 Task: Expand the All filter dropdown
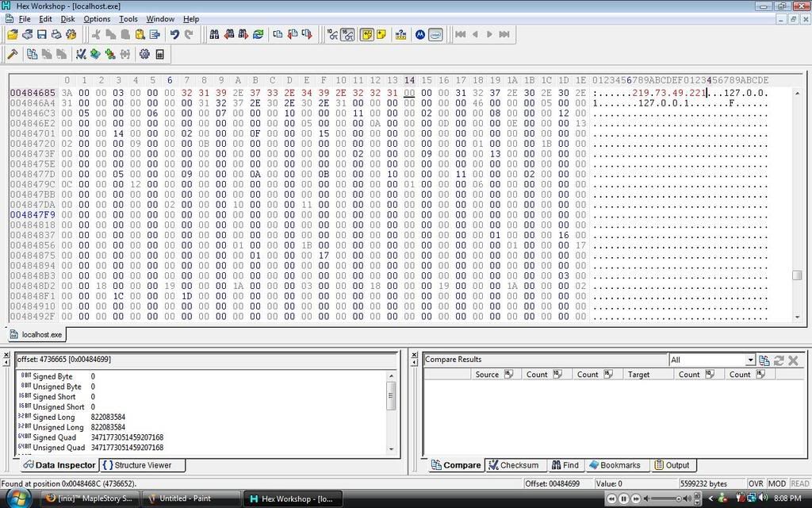click(750, 360)
